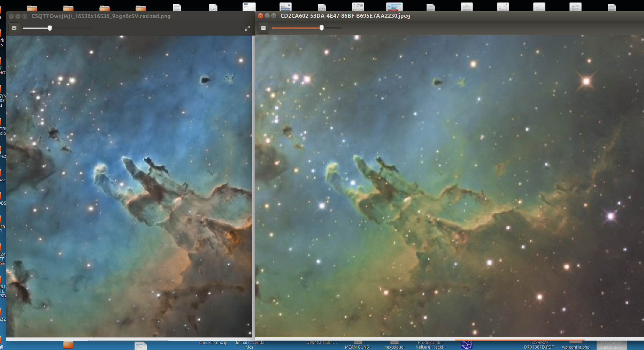644x350 pixels.
Task: Select Produkte der Kelterei Heckl desktop label
Action: click(430, 345)
